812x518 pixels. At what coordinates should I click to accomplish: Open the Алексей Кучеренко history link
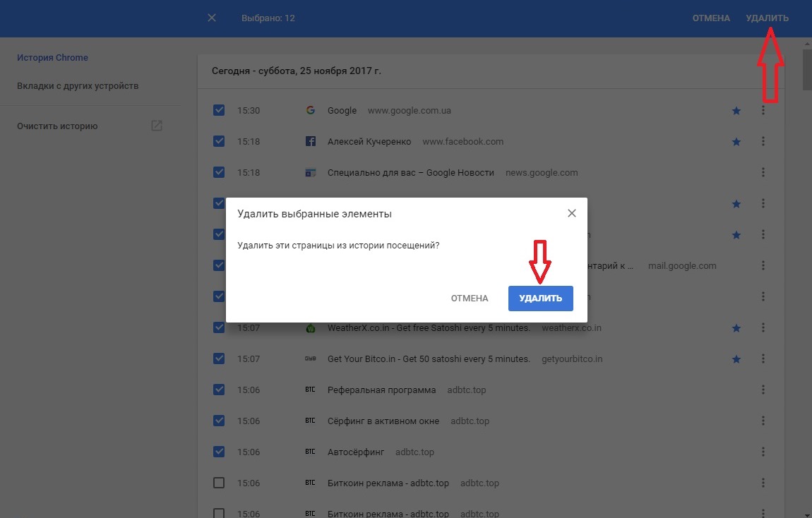[369, 141]
